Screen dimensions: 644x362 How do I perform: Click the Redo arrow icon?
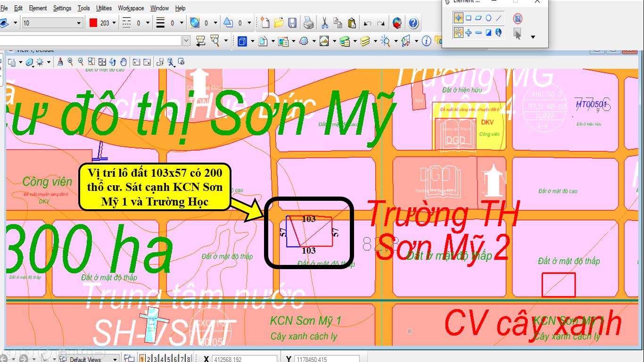(381, 23)
